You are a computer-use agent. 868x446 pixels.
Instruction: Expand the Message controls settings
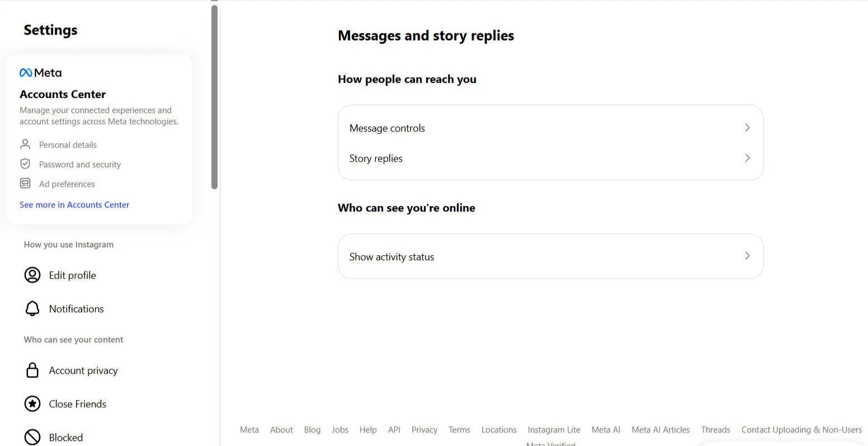click(550, 128)
